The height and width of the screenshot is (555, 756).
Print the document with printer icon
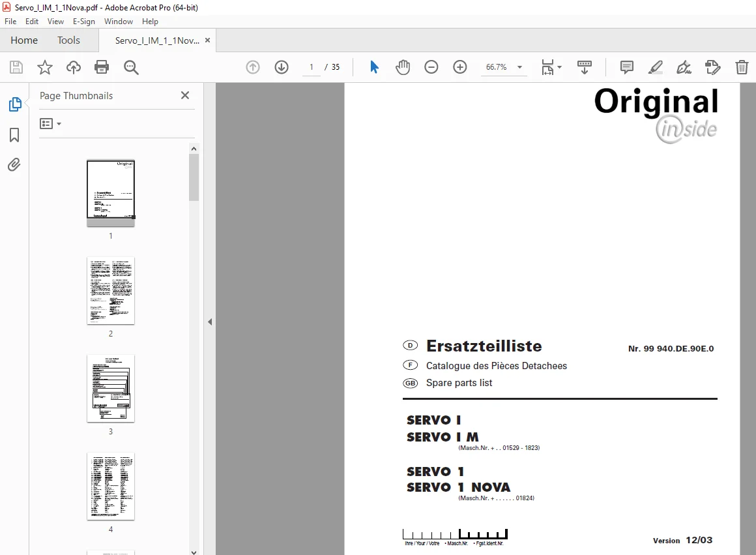[x=102, y=67]
